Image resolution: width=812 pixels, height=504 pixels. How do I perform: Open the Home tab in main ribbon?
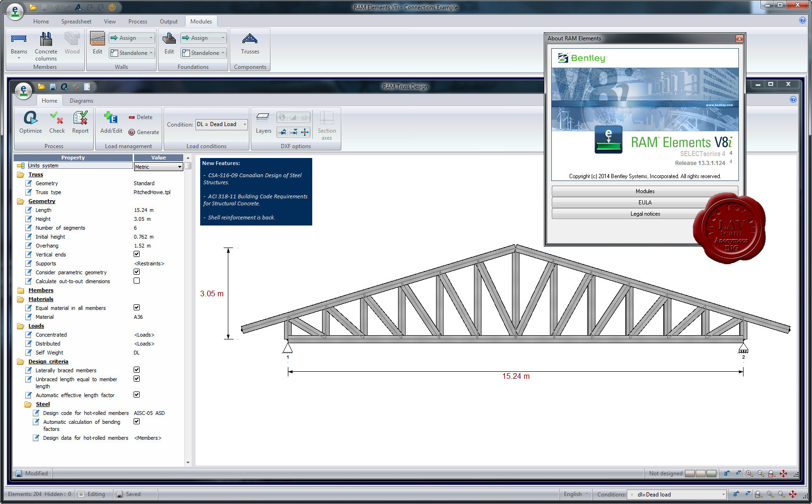(x=41, y=22)
